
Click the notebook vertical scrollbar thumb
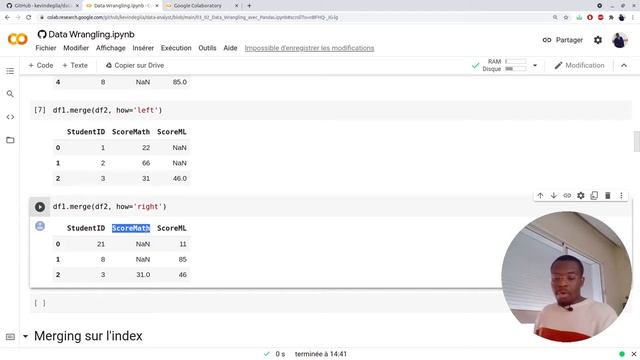click(x=636, y=141)
